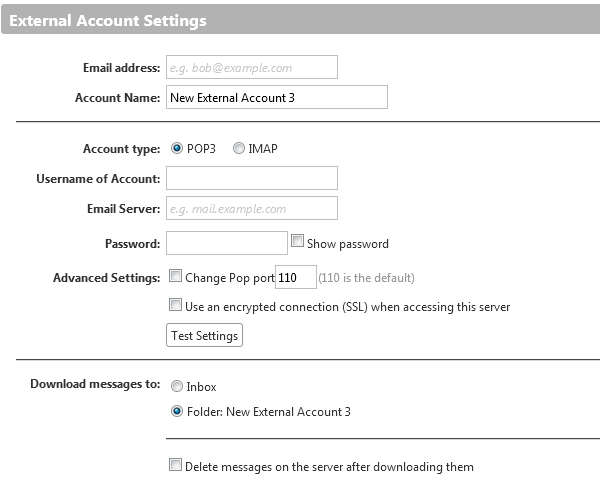Click the Pop port number field showing 110

coord(296,277)
